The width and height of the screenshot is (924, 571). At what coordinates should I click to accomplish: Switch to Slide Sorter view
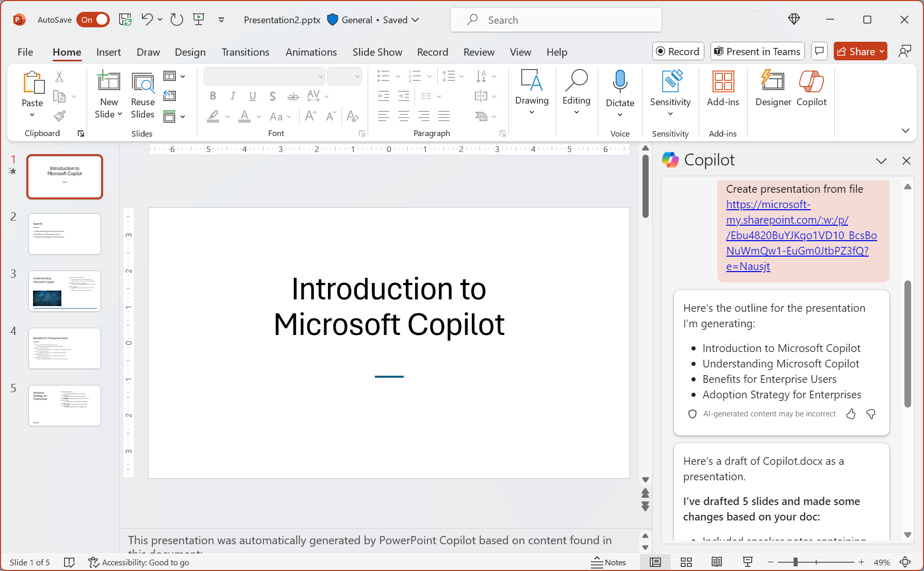[686, 562]
